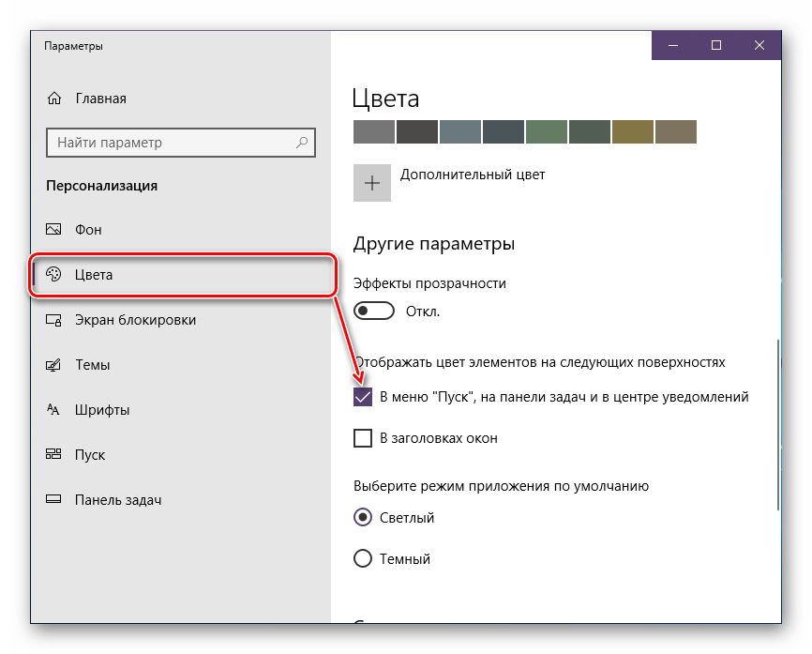Image resolution: width=812 pixels, height=654 pixels.
Task: Enable the В заголовках окон checkbox
Action: tap(363, 438)
